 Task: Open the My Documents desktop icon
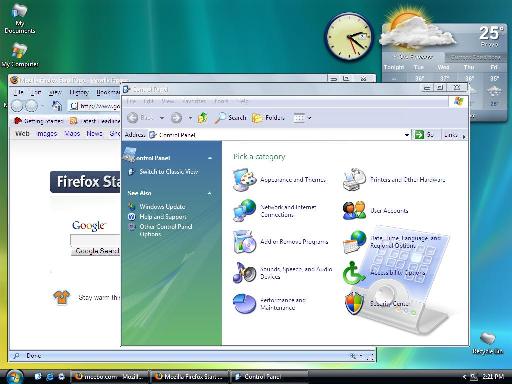tap(19, 19)
